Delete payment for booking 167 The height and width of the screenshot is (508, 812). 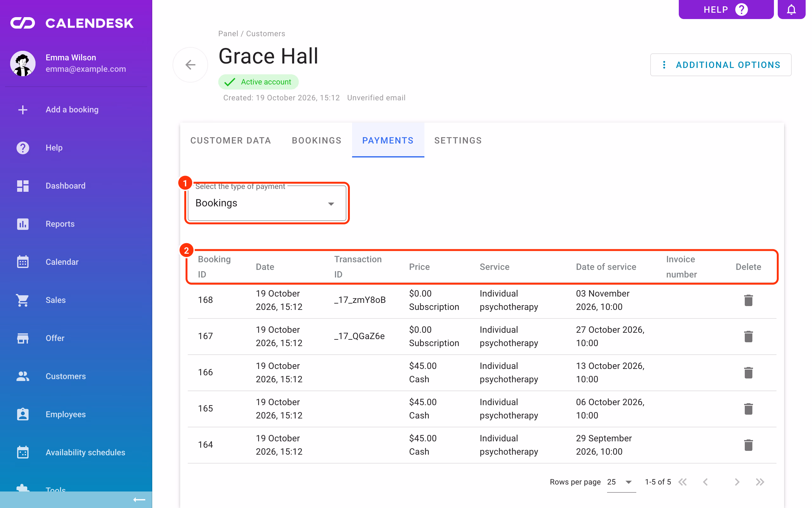tap(748, 336)
